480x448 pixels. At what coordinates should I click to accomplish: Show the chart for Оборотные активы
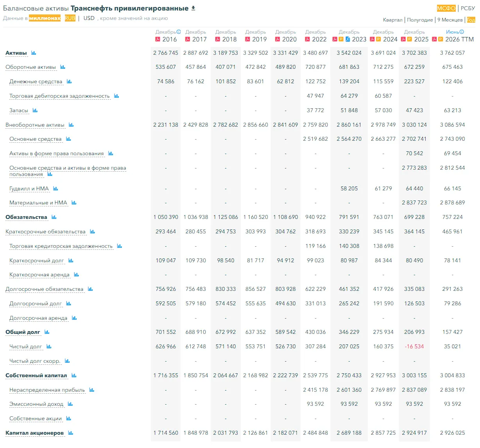coord(63,67)
